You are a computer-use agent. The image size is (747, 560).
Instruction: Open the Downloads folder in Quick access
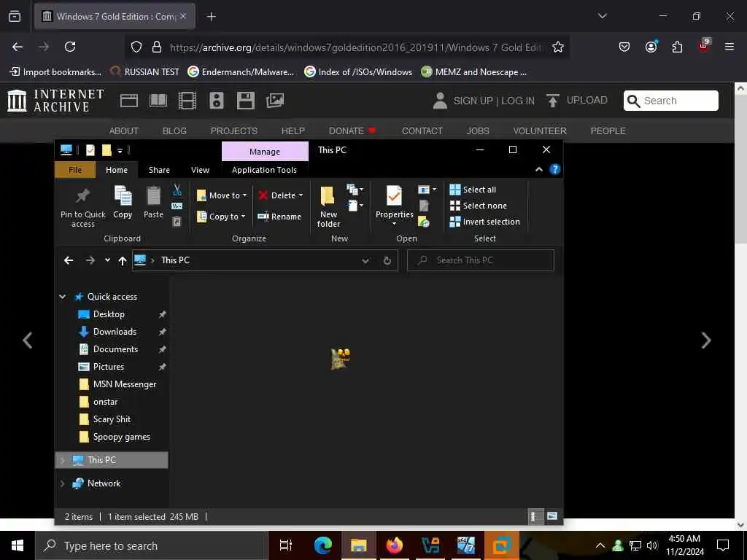tap(115, 332)
